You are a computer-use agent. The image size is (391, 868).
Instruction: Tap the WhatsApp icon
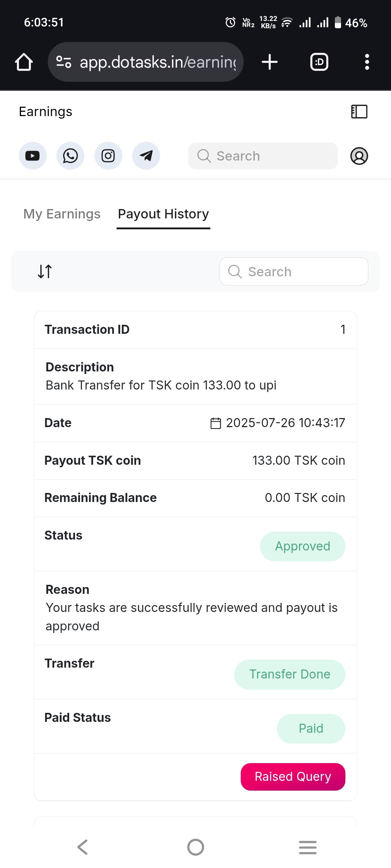tap(70, 156)
